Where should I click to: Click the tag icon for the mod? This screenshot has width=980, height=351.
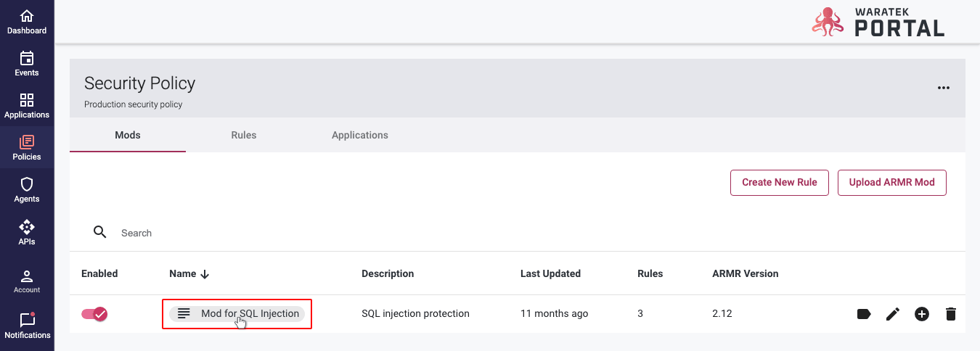(863, 314)
